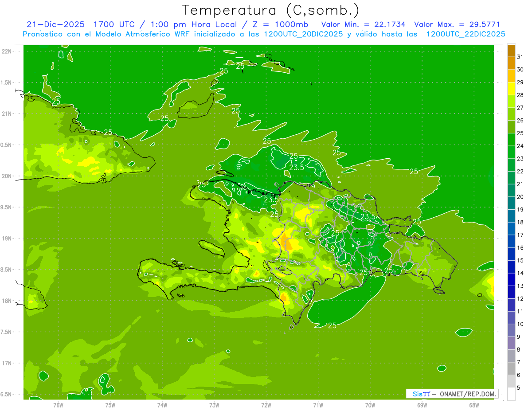Click the "31" color scale label

click(x=521, y=57)
